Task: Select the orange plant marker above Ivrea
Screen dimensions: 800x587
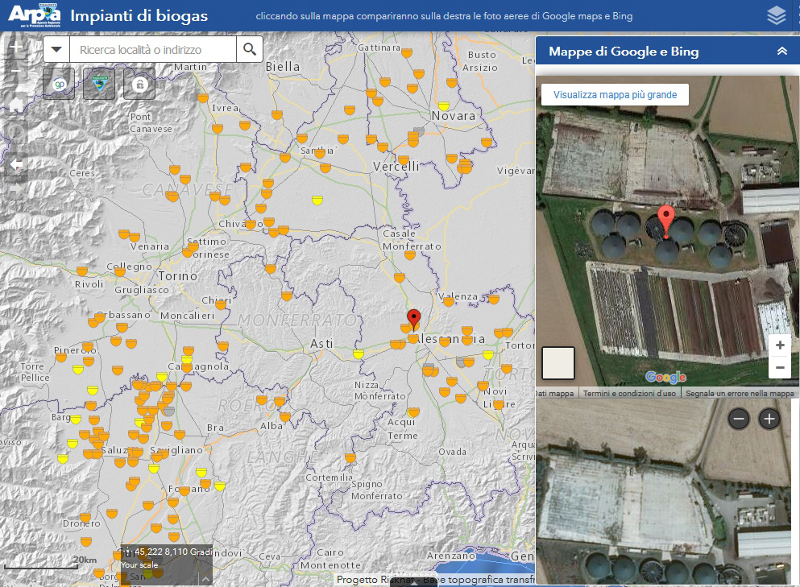Action: [203, 97]
